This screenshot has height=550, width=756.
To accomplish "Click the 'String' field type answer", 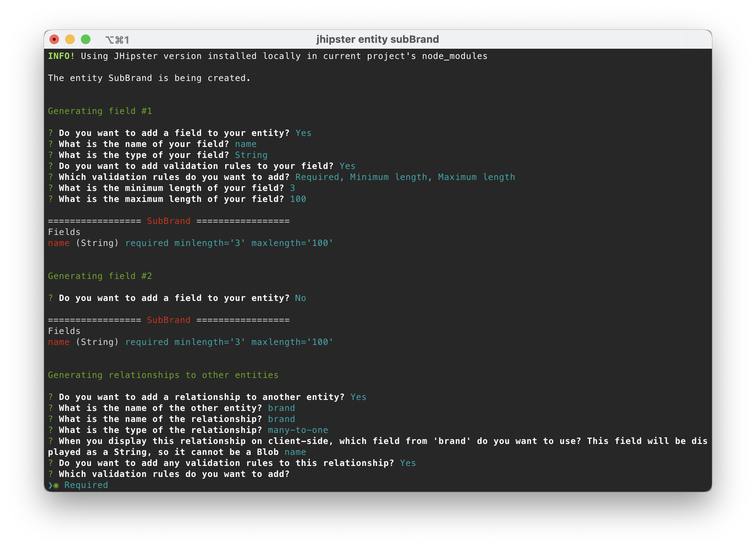I will pos(251,155).
